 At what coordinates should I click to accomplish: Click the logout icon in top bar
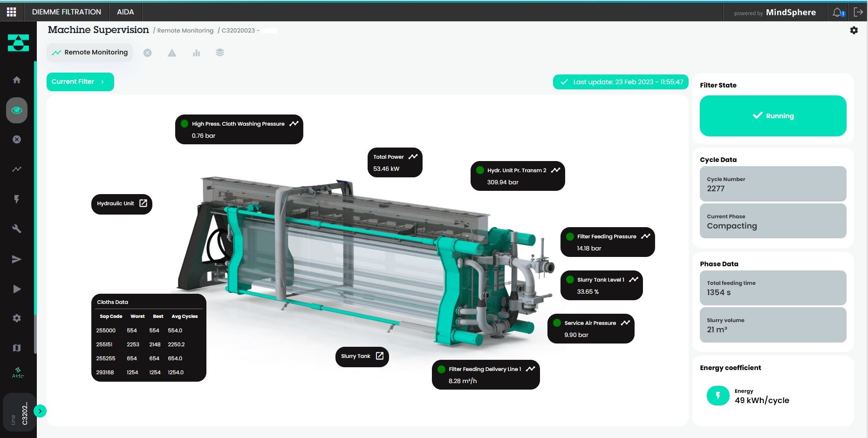pyautogui.click(x=858, y=12)
